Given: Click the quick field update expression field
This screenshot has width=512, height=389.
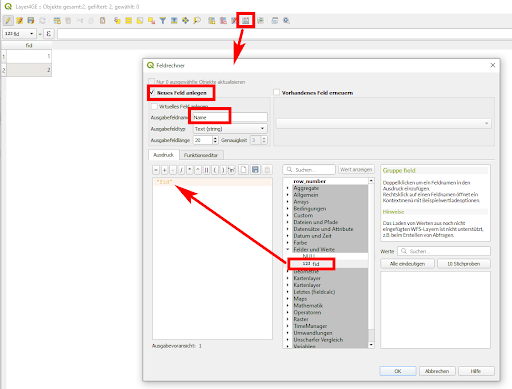Looking at the screenshot, I should click(x=284, y=34).
